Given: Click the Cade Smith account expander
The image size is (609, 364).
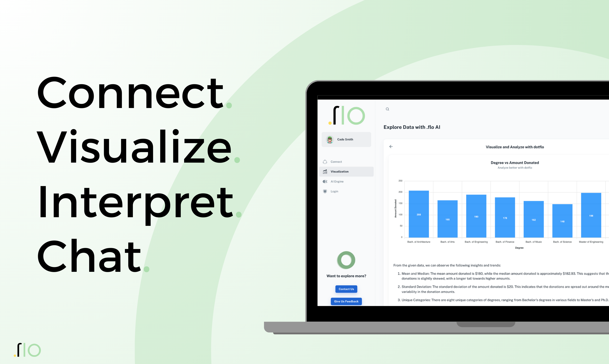Looking at the screenshot, I should pyautogui.click(x=347, y=139).
